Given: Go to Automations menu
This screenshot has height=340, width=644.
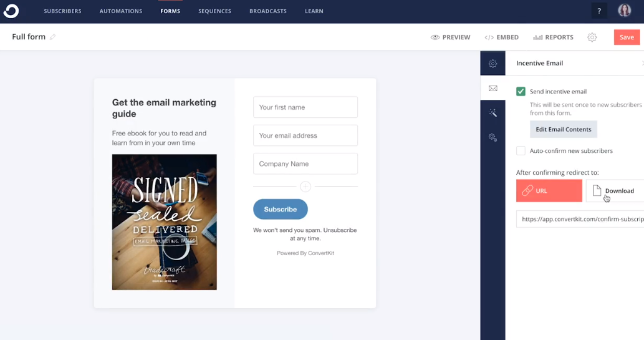Looking at the screenshot, I should click(x=121, y=11).
